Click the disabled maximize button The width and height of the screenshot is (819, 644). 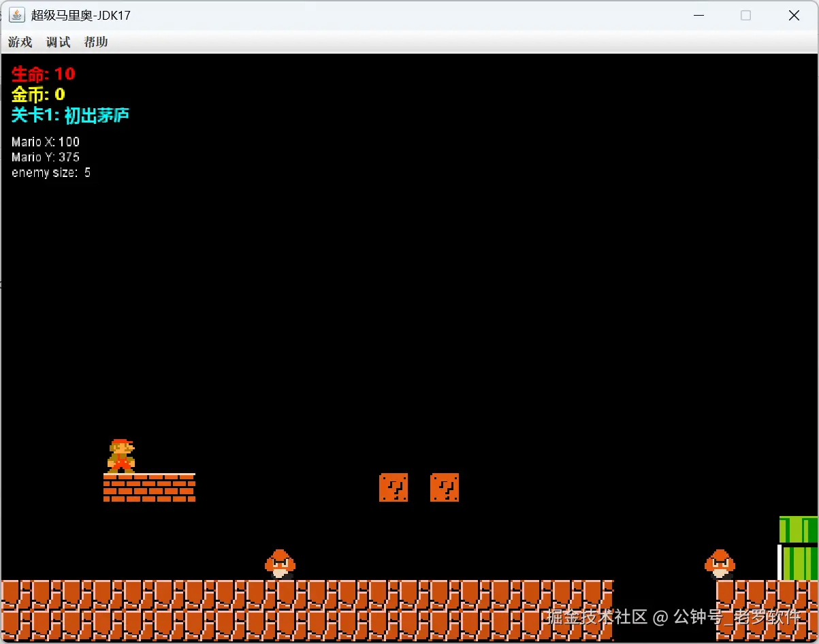[746, 15]
